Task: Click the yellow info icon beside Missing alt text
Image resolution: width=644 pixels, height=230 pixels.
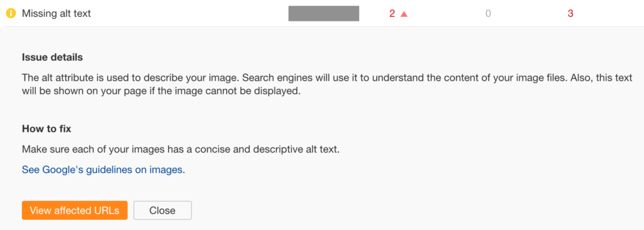Action: pyautogui.click(x=11, y=14)
